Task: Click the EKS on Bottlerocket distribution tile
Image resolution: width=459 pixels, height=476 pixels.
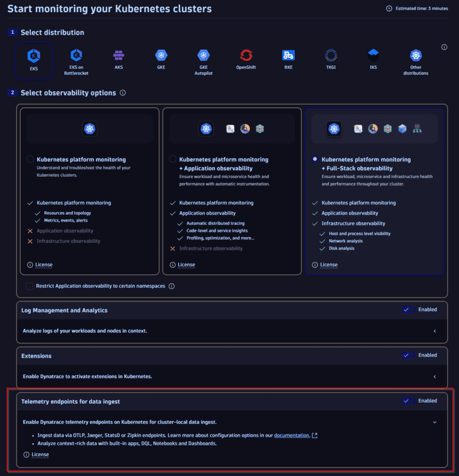Action: coord(76,60)
